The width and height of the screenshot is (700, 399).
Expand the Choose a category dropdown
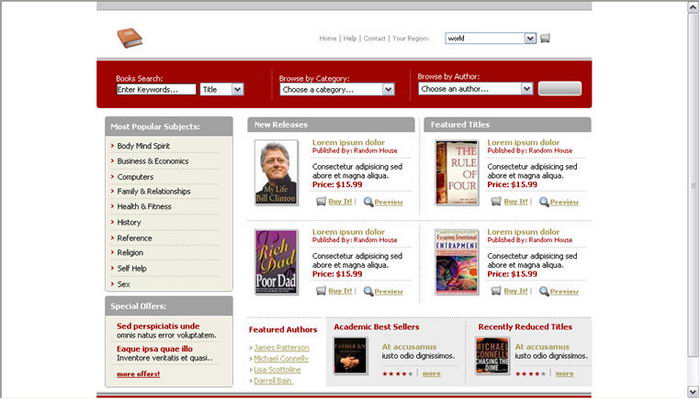point(338,89)
